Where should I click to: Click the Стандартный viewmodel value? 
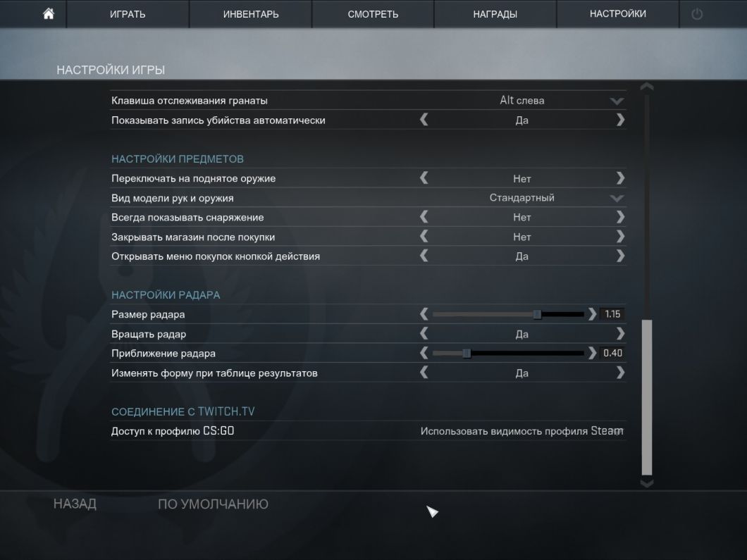[521, 198]
